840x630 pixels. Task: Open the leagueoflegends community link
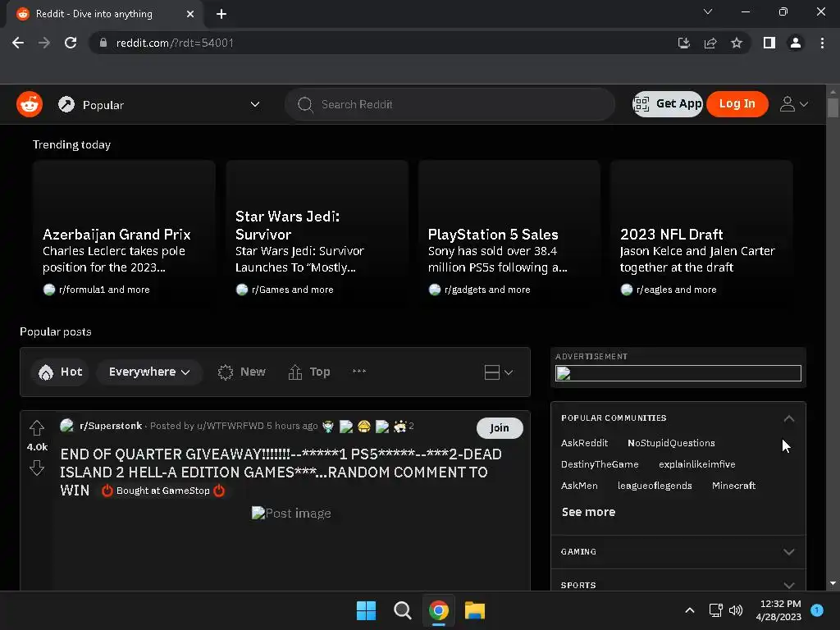(x=655, y=486)
